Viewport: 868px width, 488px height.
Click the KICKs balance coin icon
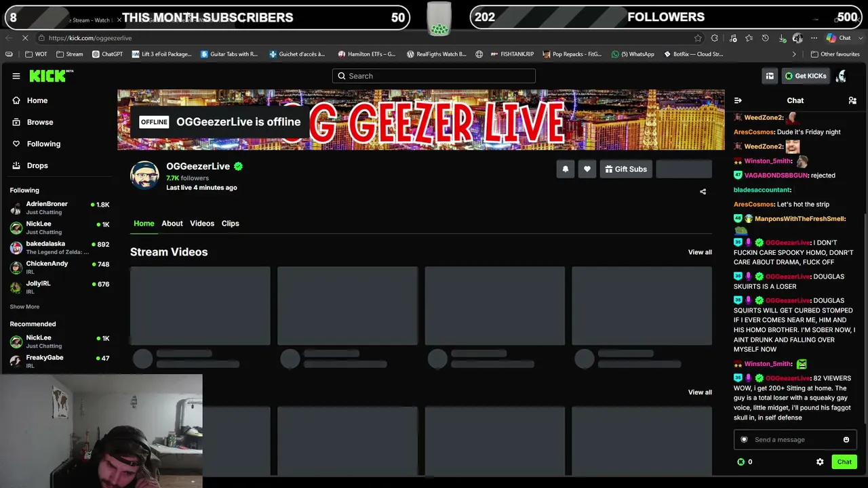741,462
